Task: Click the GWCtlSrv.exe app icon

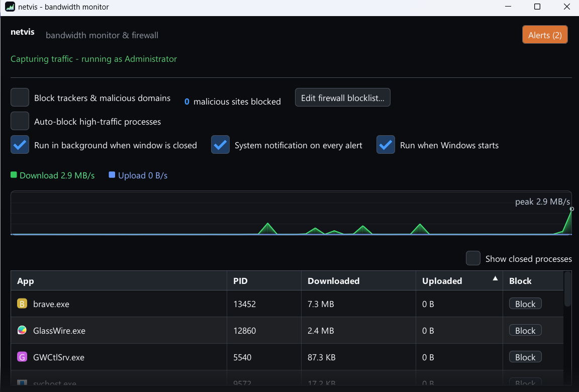Action: pyautogui.click(x=22, y=357)
